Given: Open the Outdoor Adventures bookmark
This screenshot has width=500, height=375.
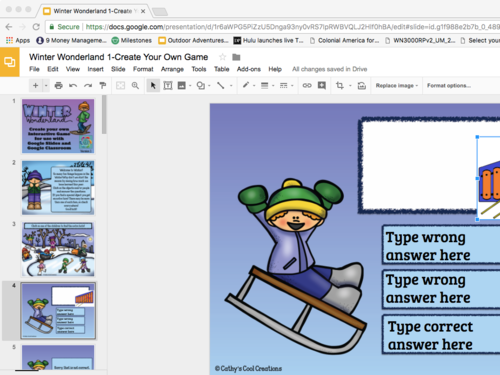Looking at the screenshot, I should tap(194, 40).
